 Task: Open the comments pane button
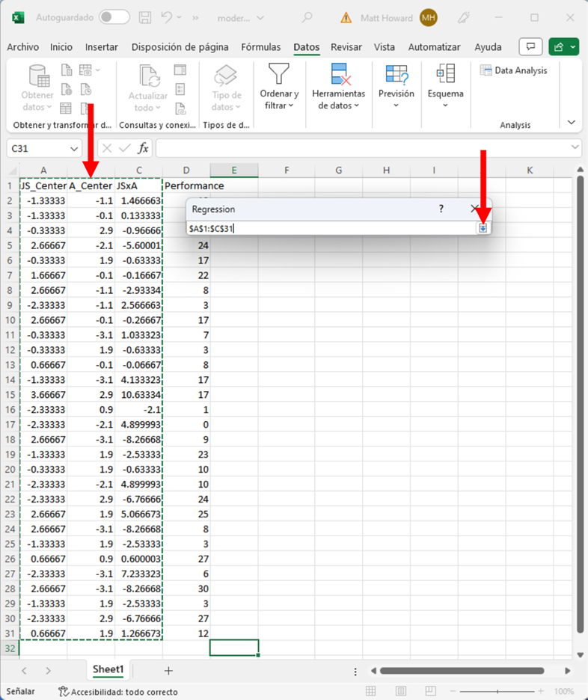pyautogui.click(x=530, y=46)
